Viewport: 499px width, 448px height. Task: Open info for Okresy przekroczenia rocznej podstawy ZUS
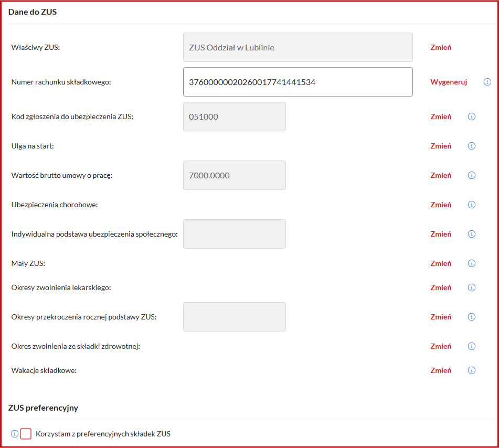click(x=472, y=317)
